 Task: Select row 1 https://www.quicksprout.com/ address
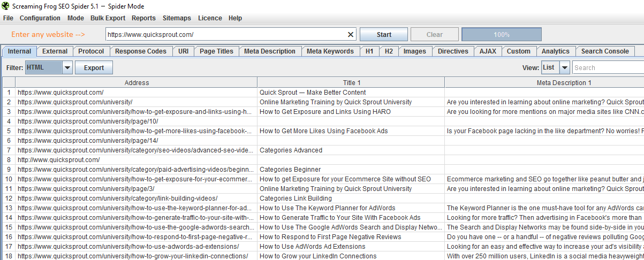click(x=137, y=93)
